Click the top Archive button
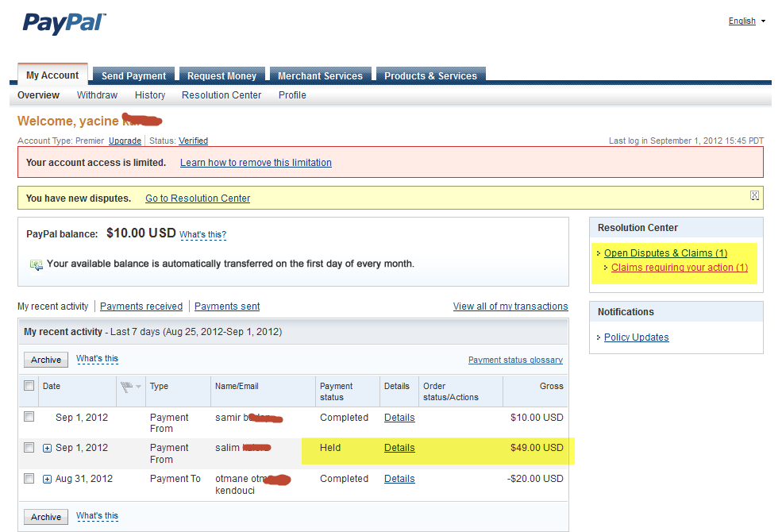Screen dimensions: 782x532 (x=46, y=360)
